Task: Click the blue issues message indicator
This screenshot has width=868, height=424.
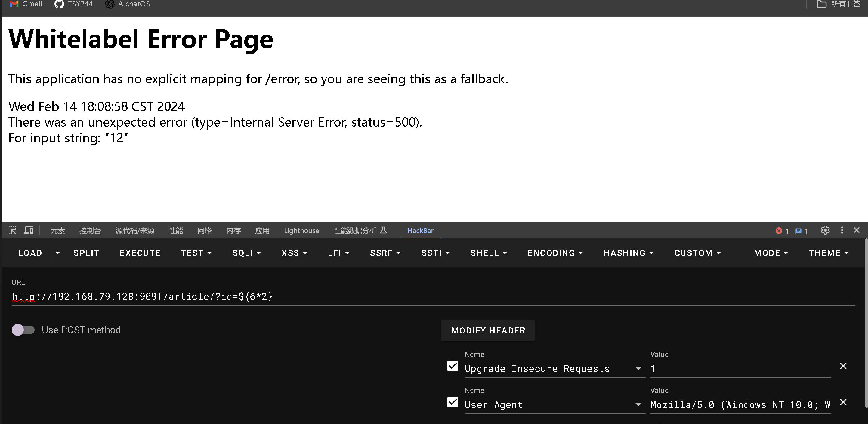Action: pyautogui.click(x=801, y=231)
